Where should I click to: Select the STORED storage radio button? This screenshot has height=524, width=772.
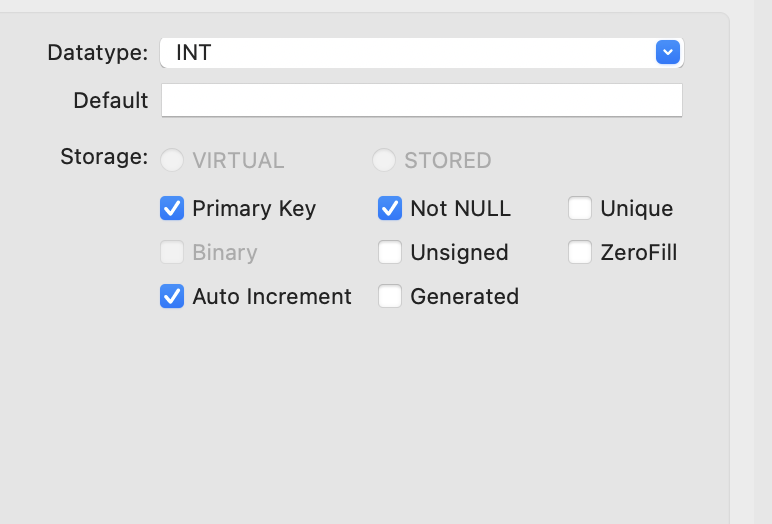pyautogui.click(x=384, y=160)
